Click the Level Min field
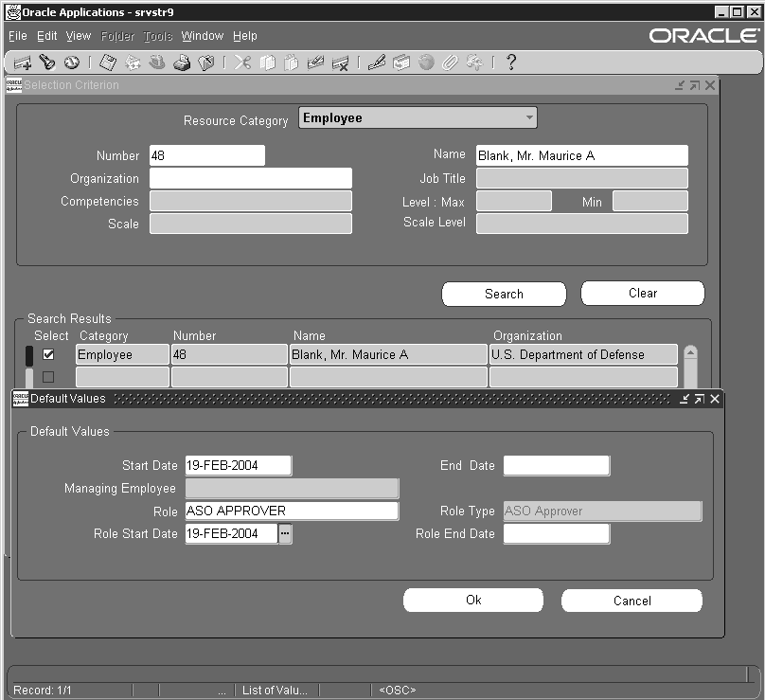 pyautogui.click(x=650, y=201)
